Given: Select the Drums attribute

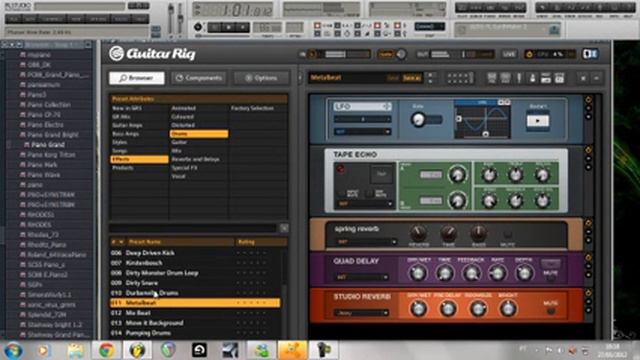Looking at the screenshot, I should tap(199, 133).
